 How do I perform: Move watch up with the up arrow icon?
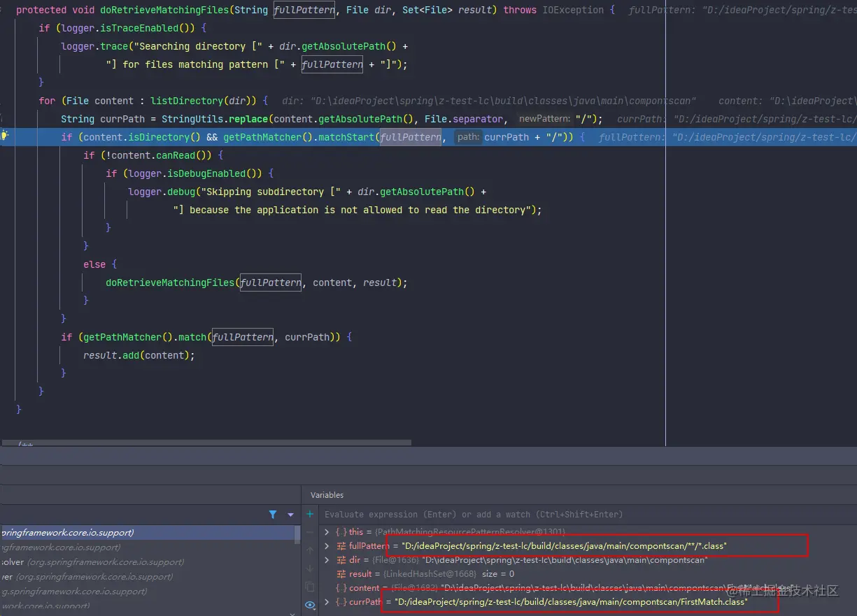point(310,551)
